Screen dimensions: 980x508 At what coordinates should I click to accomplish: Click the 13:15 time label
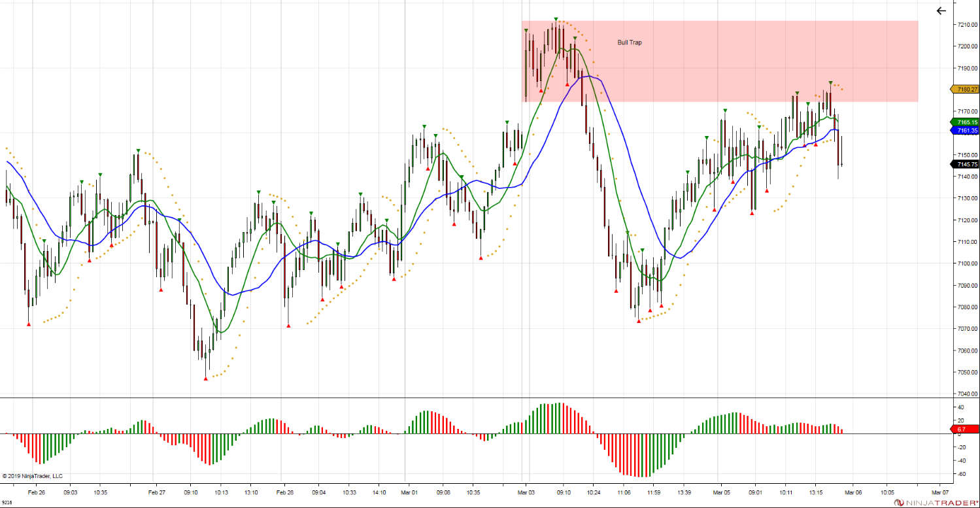click(x=816, y=492)
